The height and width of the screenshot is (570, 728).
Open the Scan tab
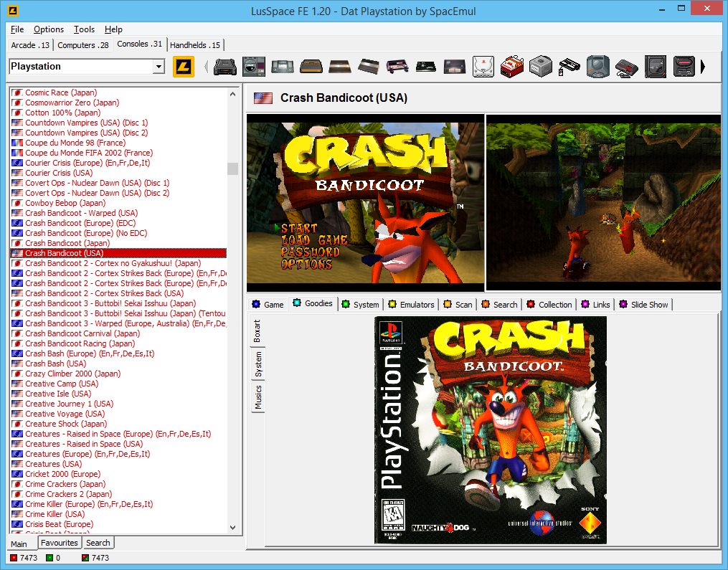(x=458, y=305)
